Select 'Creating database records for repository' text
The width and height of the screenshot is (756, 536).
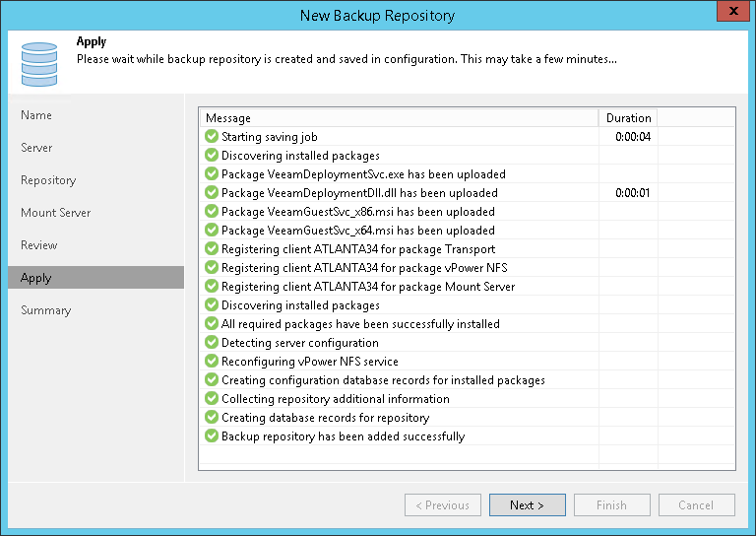click(326, 418)
